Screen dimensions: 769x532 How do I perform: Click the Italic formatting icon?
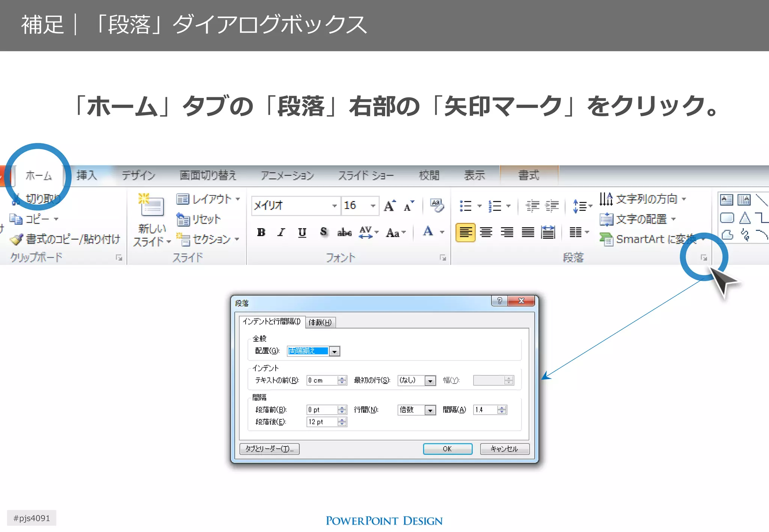coord(281,233)
